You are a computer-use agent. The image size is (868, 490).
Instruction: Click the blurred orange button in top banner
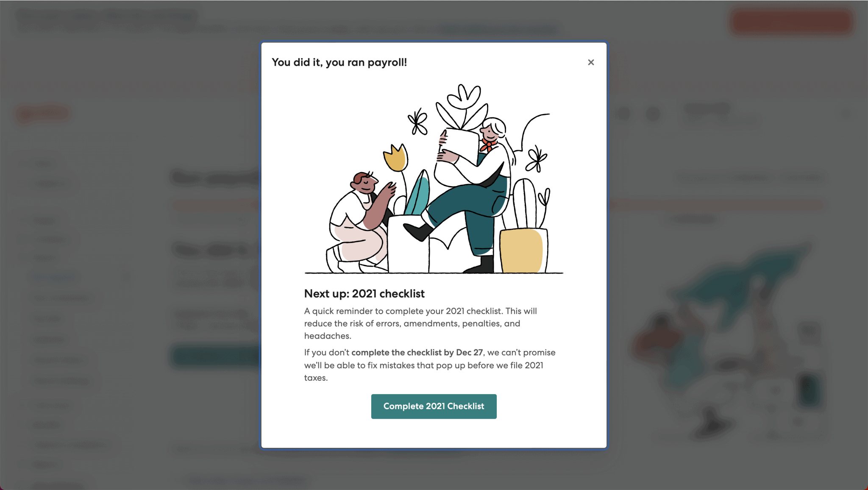[x=791, y=21]
